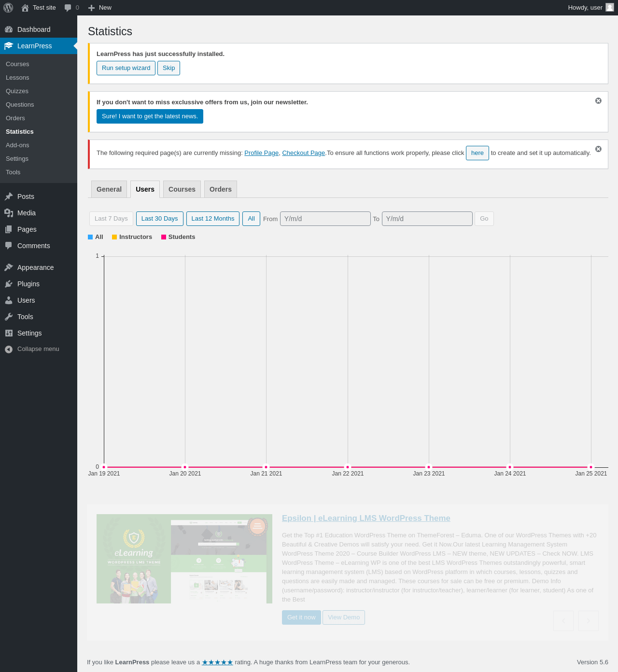Screen dimensions: 618x672
Task: Click the Plugins plug icon
Action: pyautogui.click(x=9, y=284)
